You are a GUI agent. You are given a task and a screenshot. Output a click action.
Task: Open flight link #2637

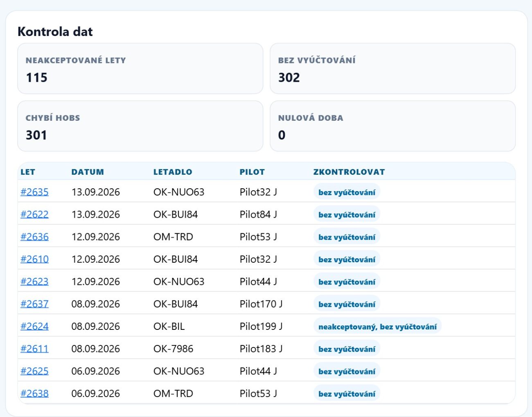pyautogui.click(x=34, y=304)
